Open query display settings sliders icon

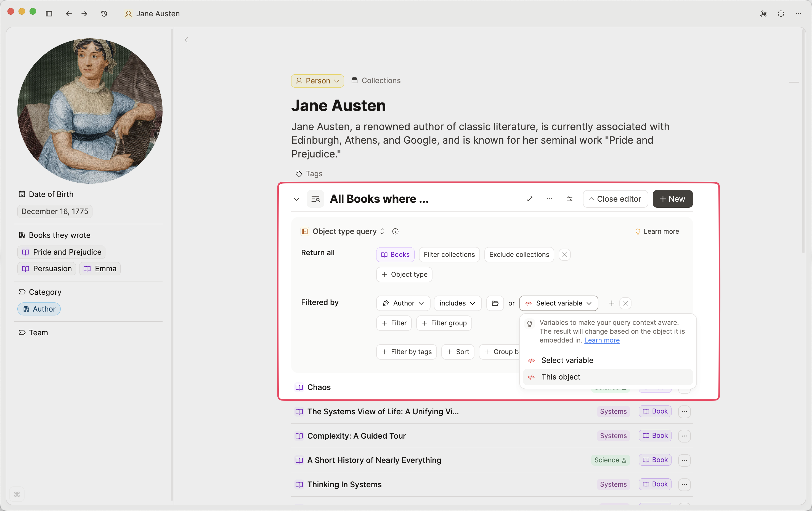[569, 199]
